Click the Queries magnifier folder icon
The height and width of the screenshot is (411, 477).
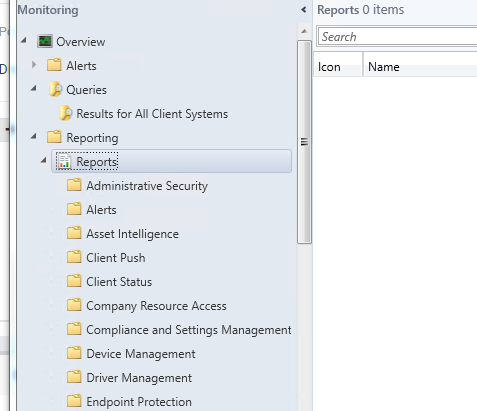pyautogui.click(x=55, y=89)
